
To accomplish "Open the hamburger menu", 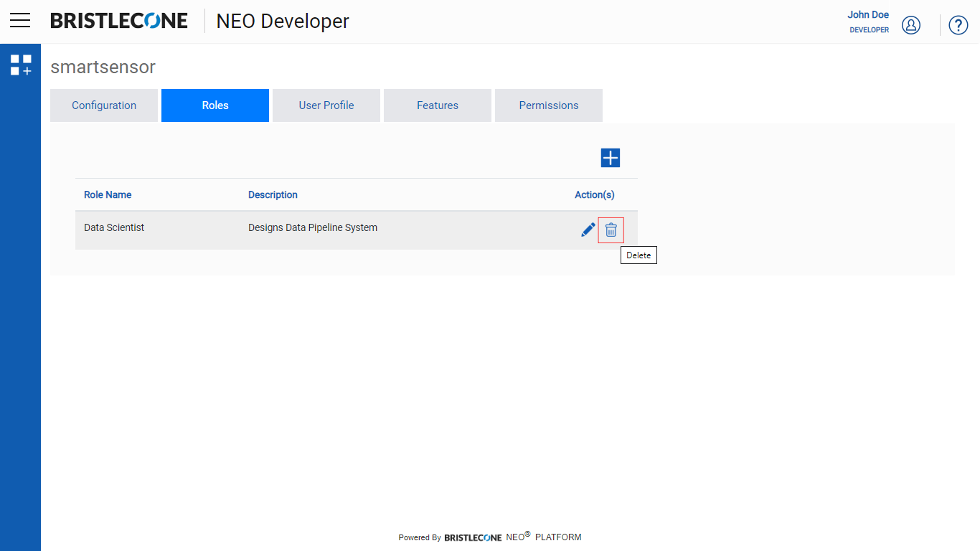I will (x=20, y=21).
